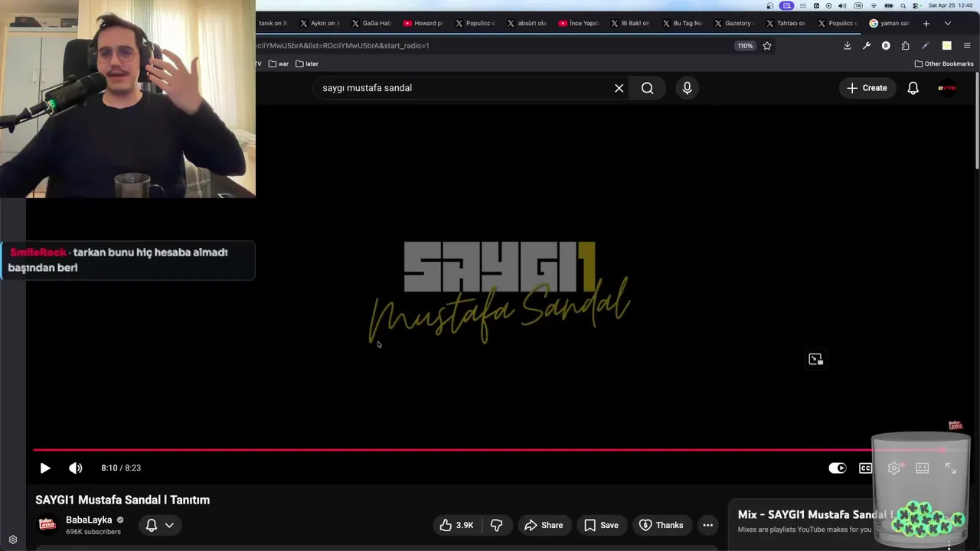
Task: Click the round B extension icon
Action: [886, 46]
